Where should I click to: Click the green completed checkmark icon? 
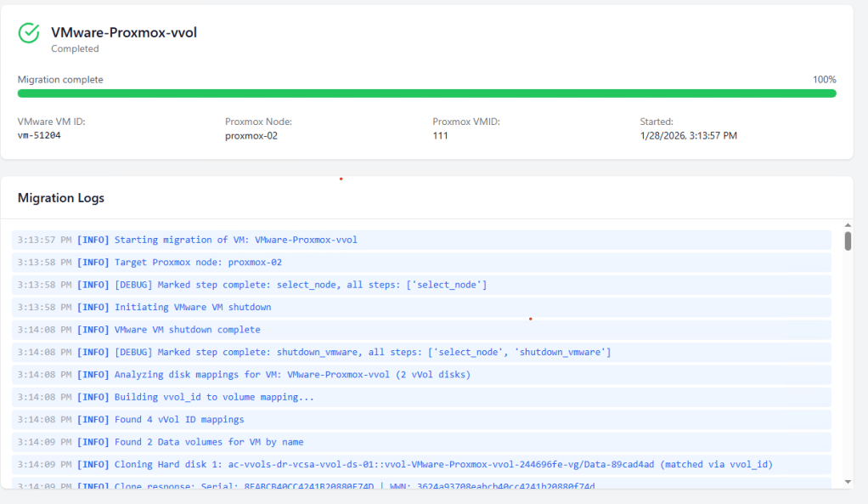click(x=29, y=33)
